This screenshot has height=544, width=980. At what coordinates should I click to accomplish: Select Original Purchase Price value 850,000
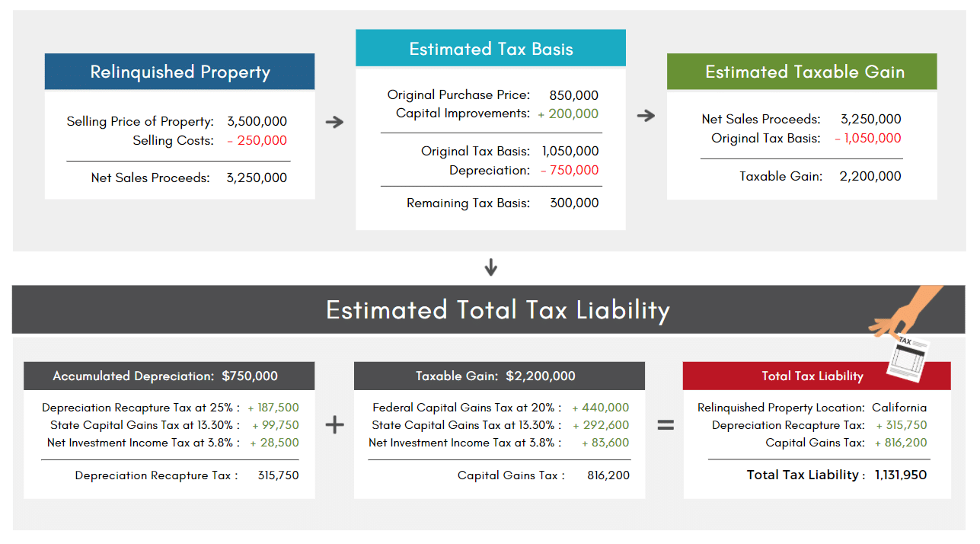pos(573,95)
